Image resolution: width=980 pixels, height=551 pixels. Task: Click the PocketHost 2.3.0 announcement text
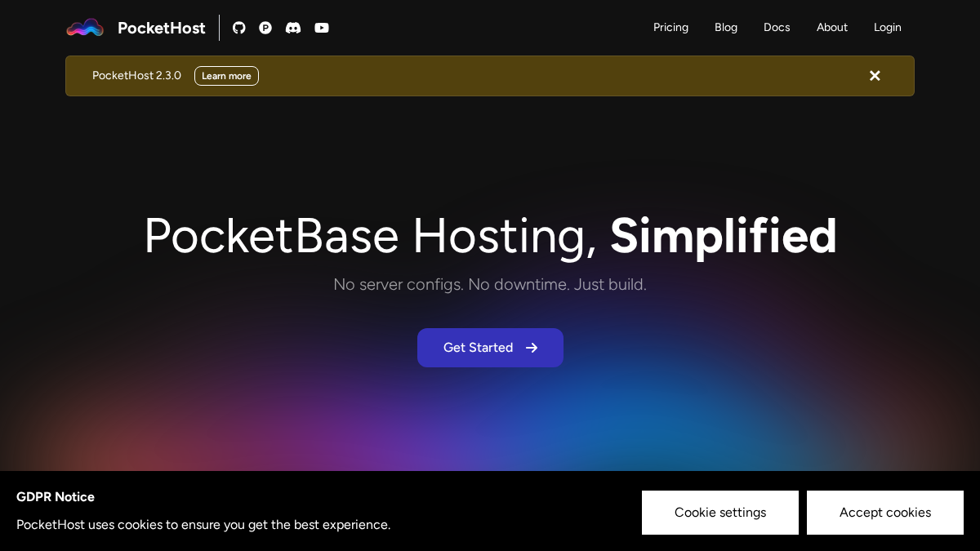pos(136,75)
